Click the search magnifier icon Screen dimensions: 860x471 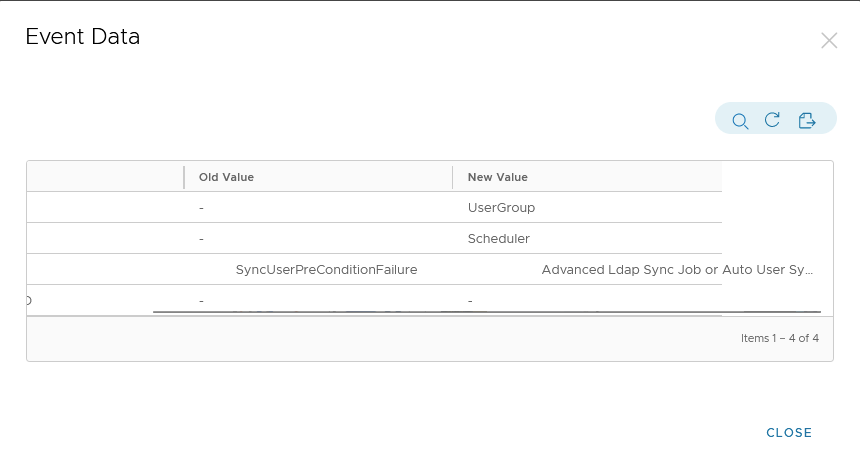pos(740,121)
